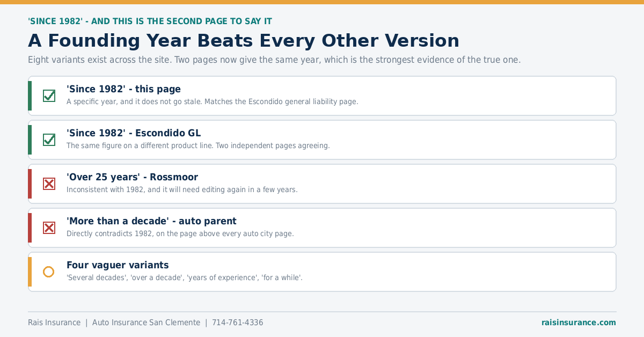Click the orange accent bar on the vaguer variants card
644x337 pixels.
coord(30,272)
